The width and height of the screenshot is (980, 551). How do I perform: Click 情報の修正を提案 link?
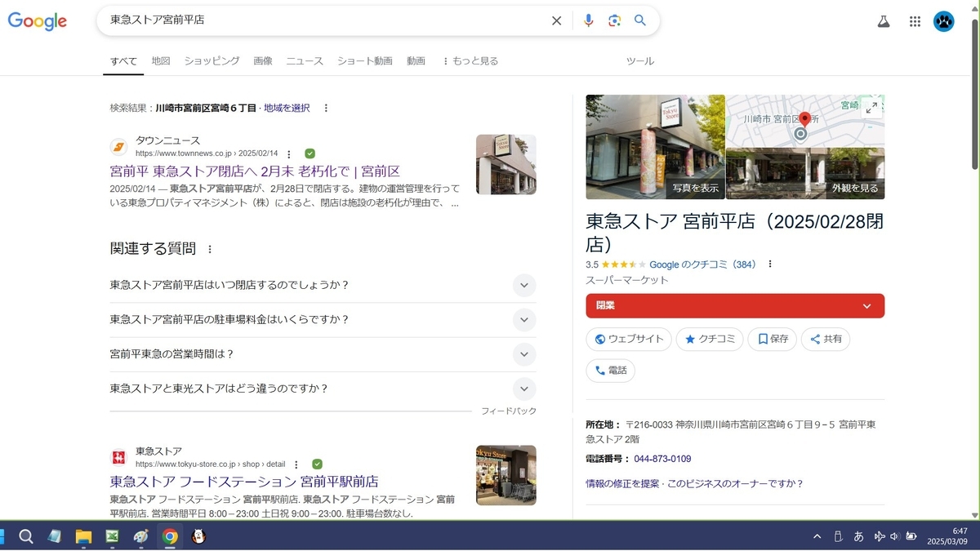(622, 483)
